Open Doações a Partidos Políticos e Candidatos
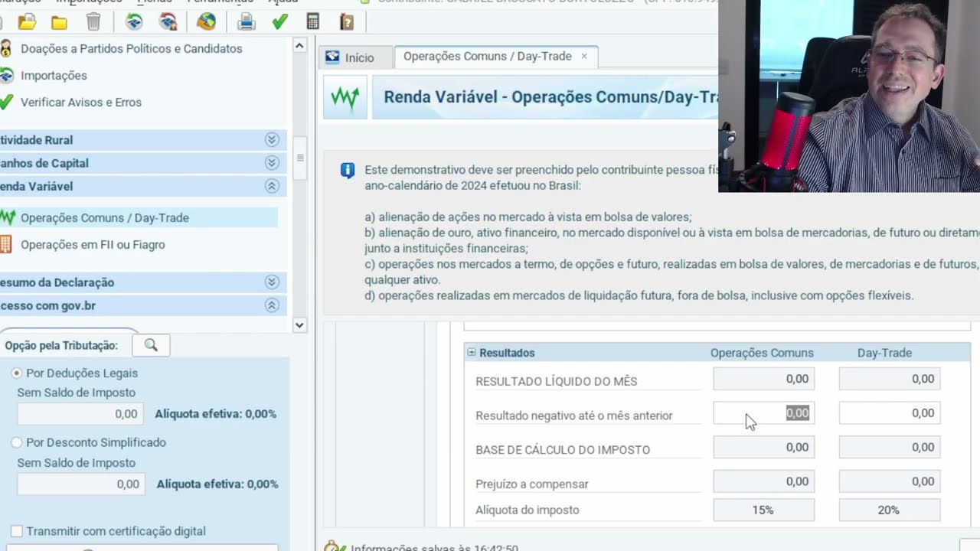 [132, 48]
